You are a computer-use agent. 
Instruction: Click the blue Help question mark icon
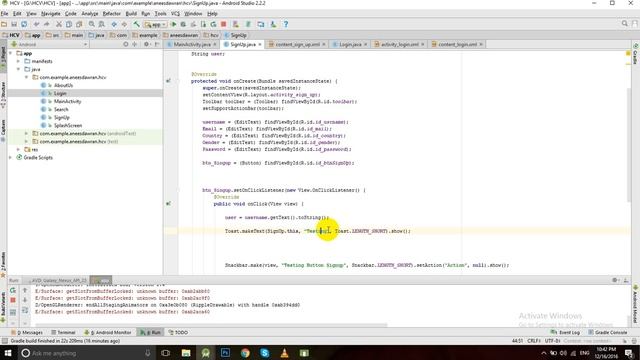pyautogui.click(x=286, y=24)
